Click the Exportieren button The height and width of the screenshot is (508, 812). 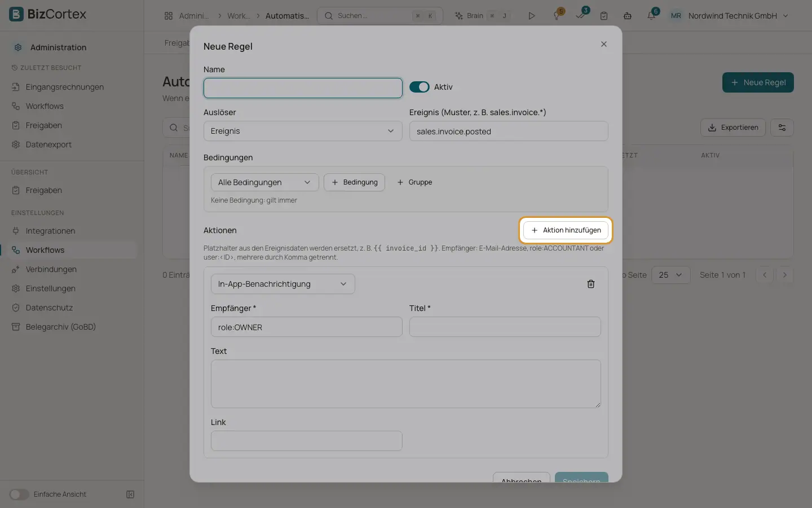click(x=733, y=128)
